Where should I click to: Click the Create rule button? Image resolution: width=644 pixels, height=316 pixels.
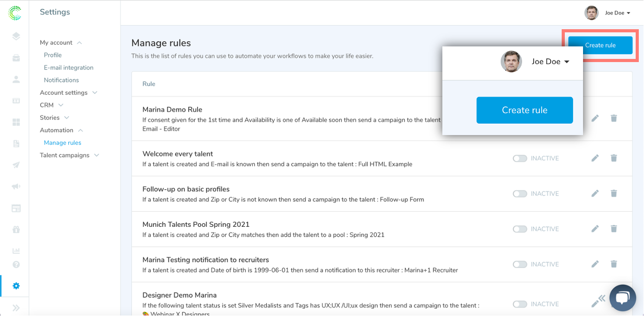(600, 45)
